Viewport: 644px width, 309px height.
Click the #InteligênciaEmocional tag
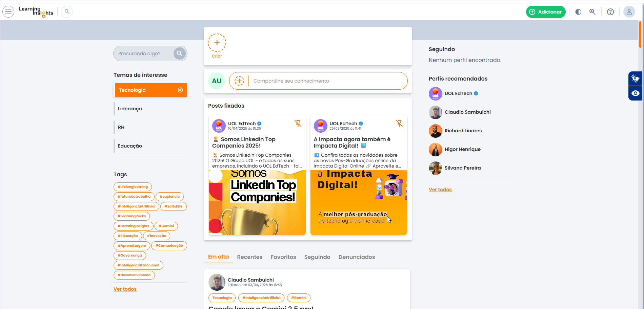pos(138,265)
